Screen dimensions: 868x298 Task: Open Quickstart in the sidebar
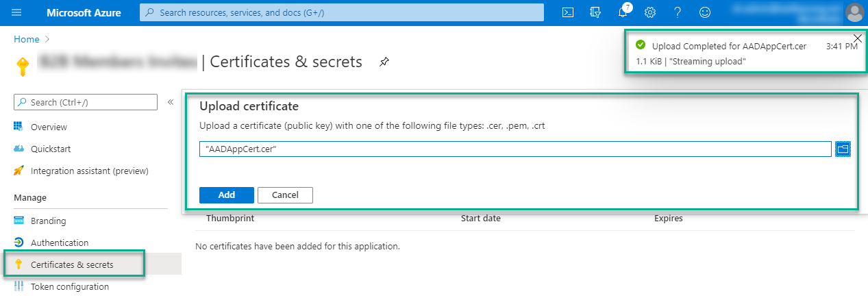[x=50, y=149]
